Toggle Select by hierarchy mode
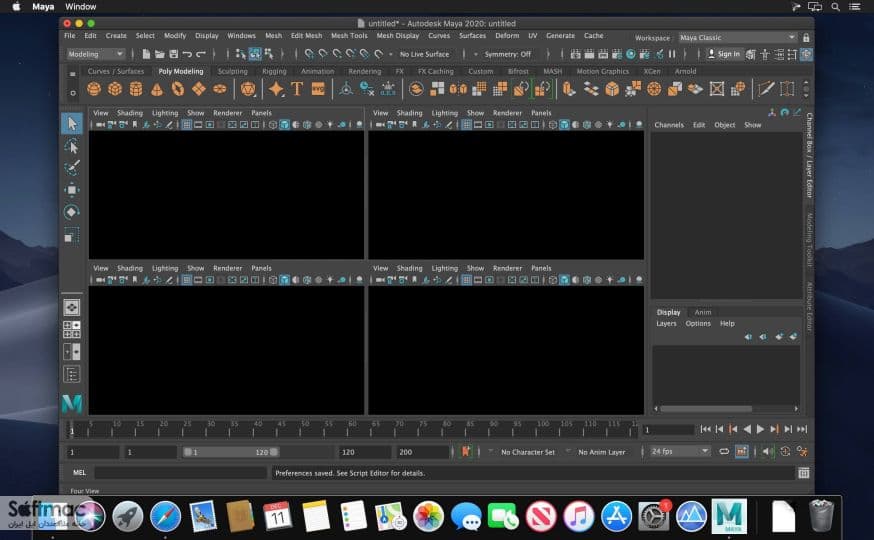874x540 pixels. click(x=240, y=54)
